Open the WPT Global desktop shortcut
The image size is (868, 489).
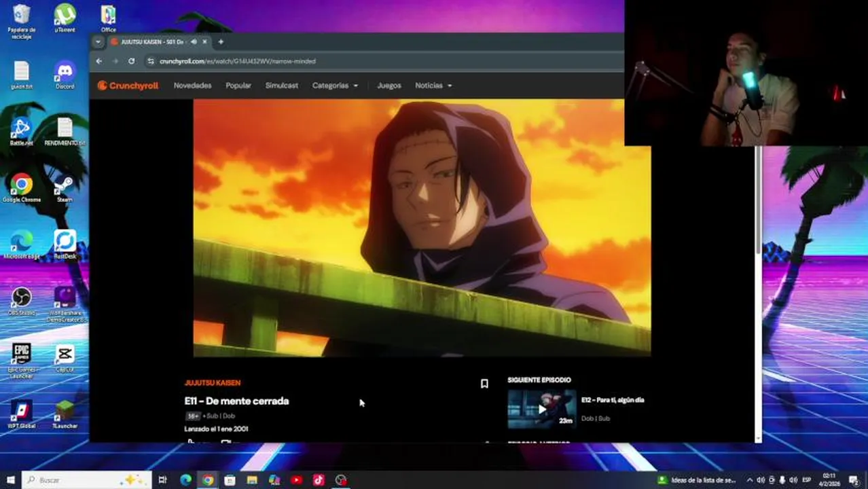[22, 414]
